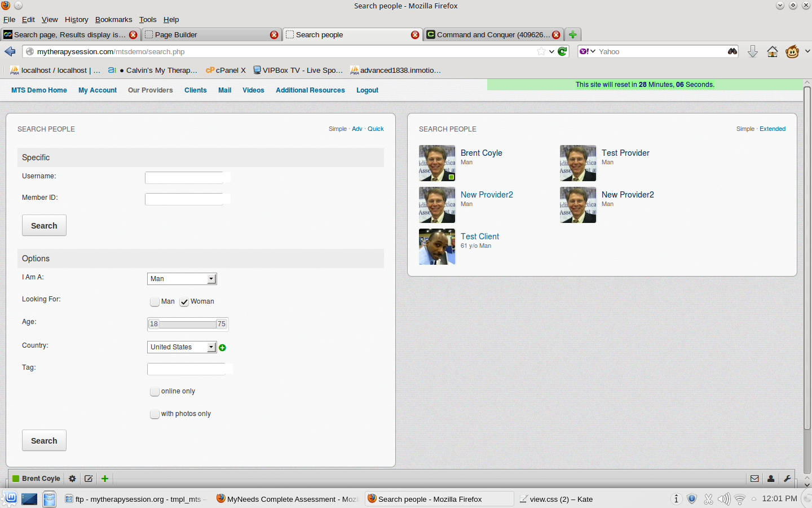Open the wrench tools icon in bottom bar

pos(787,479)
